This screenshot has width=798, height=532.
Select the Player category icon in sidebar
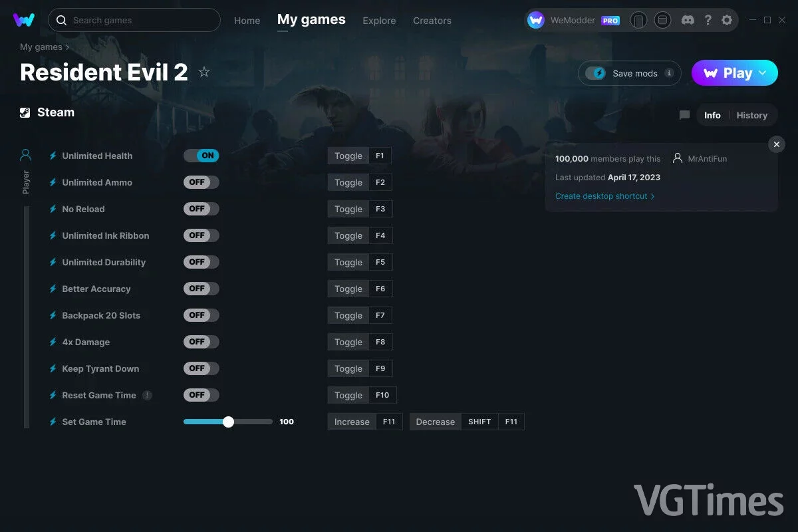coord(26,156)
